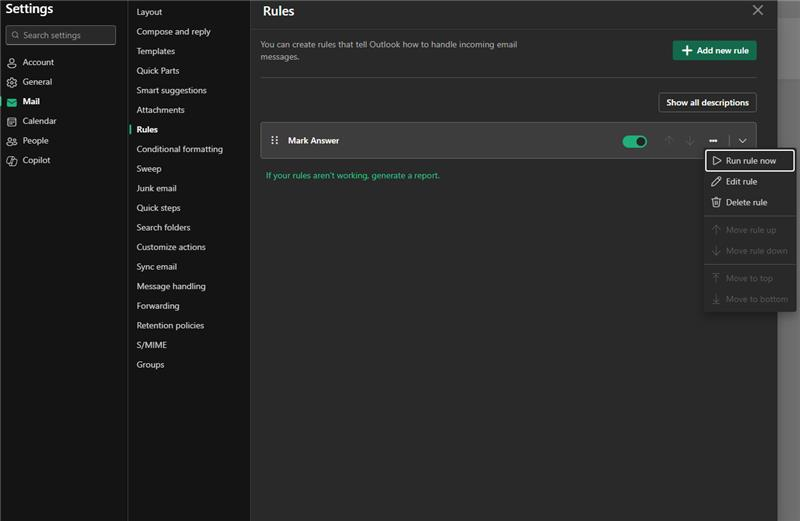The width and height of the screenshot is (800, 521).
Task: Click the Add new rule button
Action: [714, 51]
